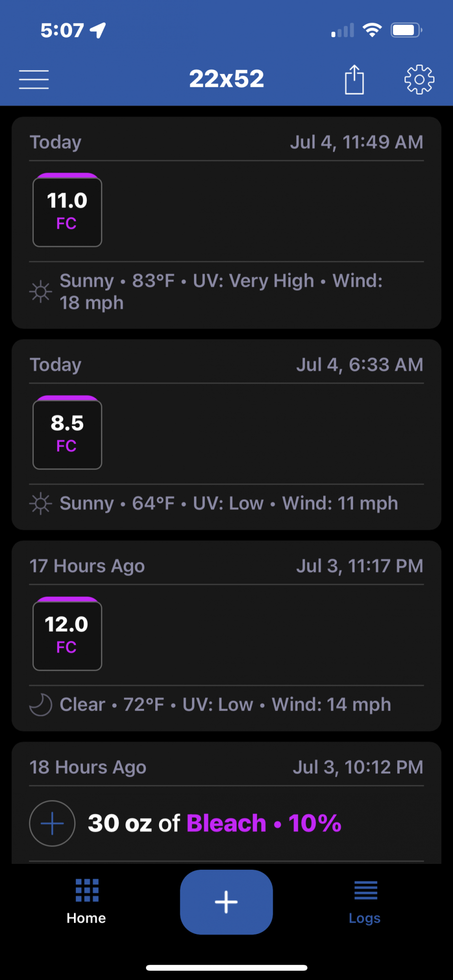Image resolution: width=453 pixels, height=980 pixels.
Task: Tap the share export icon
Action: tap(354, 79)
